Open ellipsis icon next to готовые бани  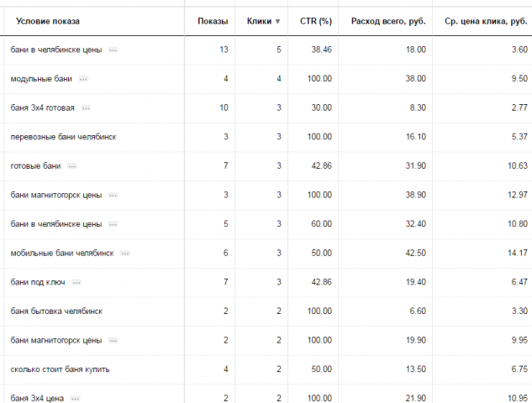[x=72, y=166]
